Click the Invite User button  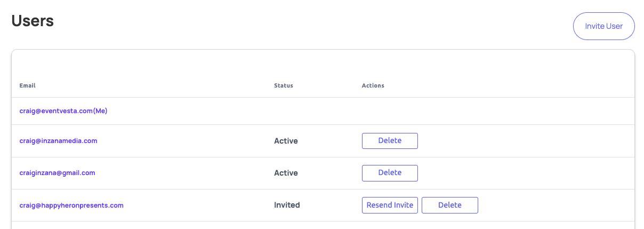(x=603, y=26)
